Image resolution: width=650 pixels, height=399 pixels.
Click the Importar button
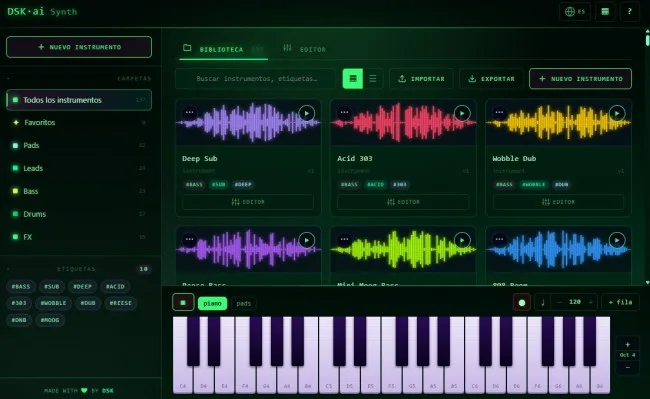[x=421, y=79]
